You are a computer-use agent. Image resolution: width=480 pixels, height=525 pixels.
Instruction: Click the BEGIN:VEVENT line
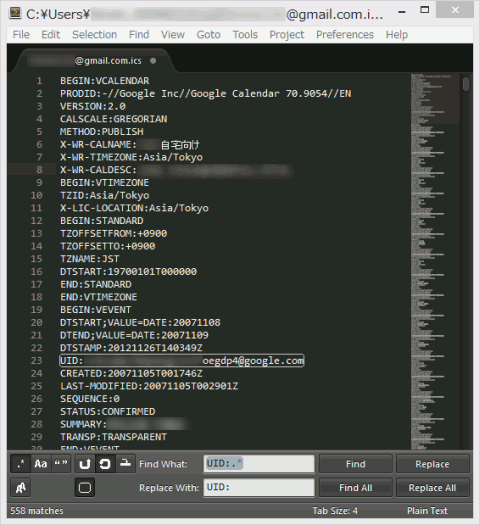(96, 310)
